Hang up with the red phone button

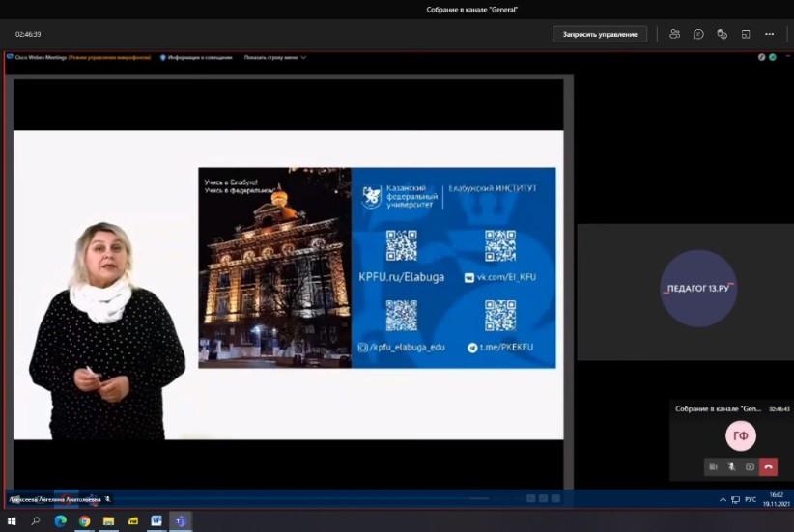769,466
